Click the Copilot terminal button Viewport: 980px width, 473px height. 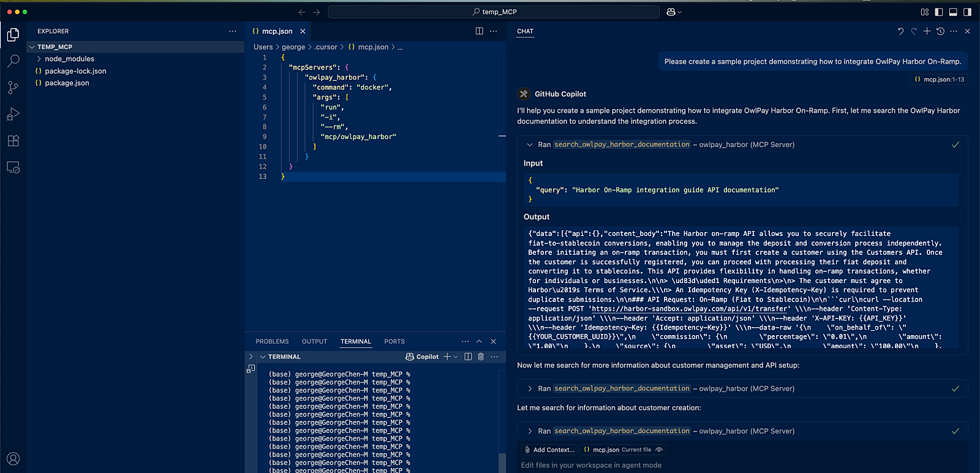[x=422, y=357]
